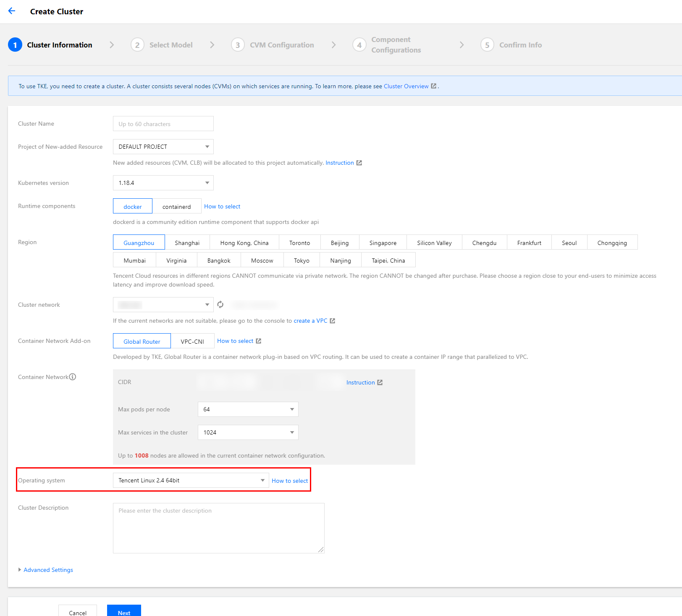Go to CVM Configuration step

coord(281,45)
